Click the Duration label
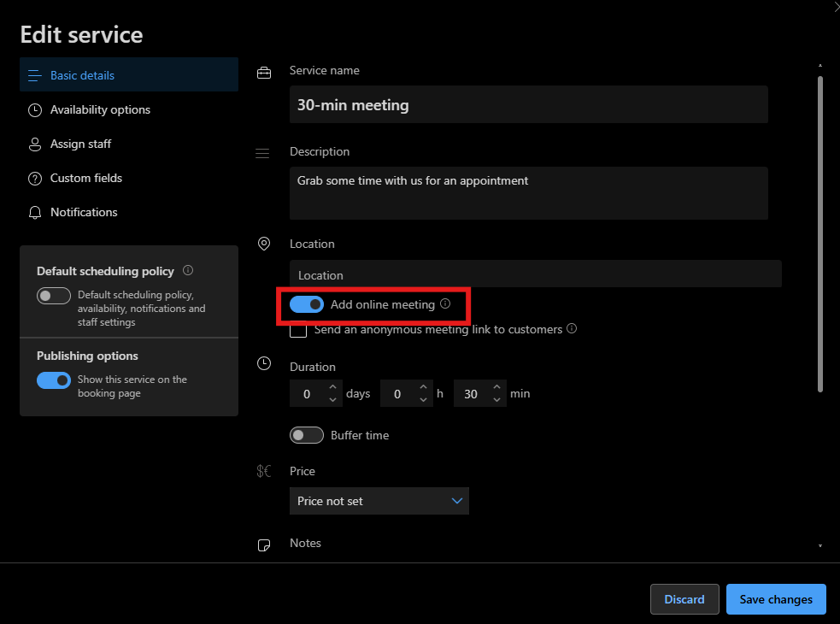840x624 pixels. coord(312,368)
